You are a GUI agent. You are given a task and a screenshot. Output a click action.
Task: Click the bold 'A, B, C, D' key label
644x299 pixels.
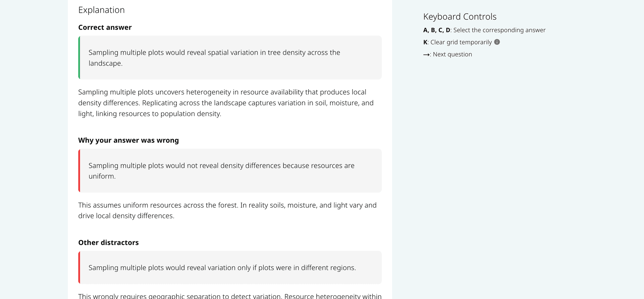[436, 30]
